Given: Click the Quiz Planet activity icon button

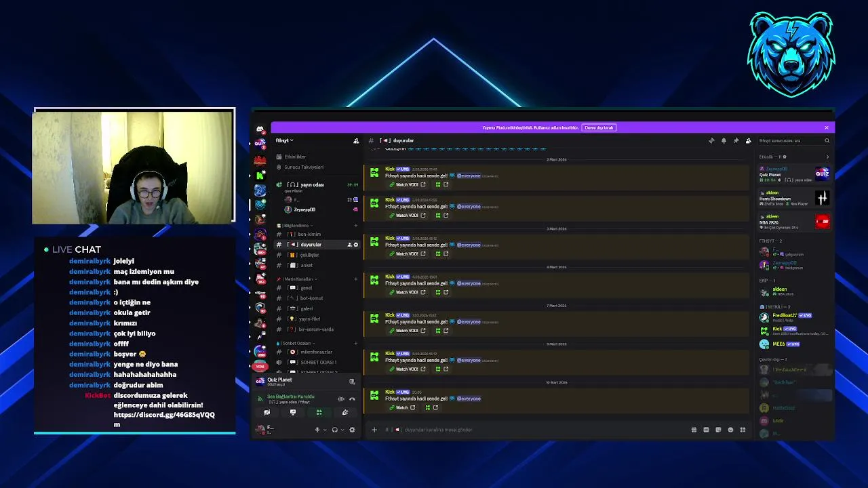Looking at the screenshot, I should [352, 382].
